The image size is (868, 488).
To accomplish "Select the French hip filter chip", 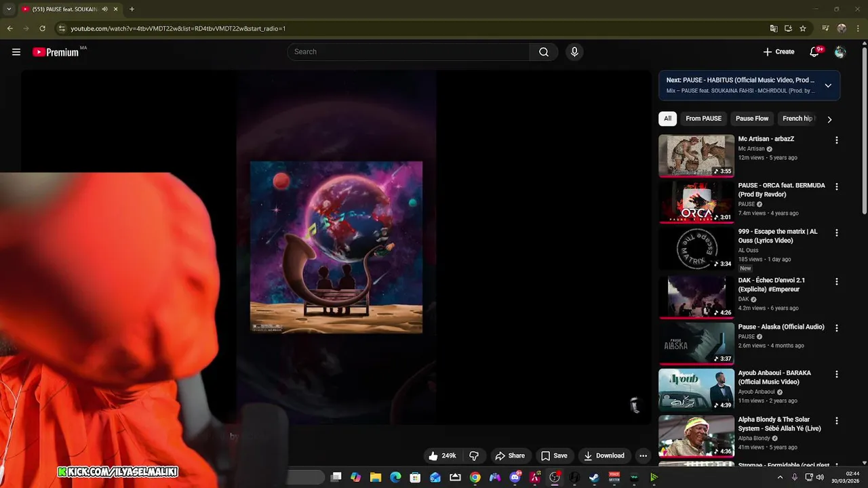I will point(797,119).
